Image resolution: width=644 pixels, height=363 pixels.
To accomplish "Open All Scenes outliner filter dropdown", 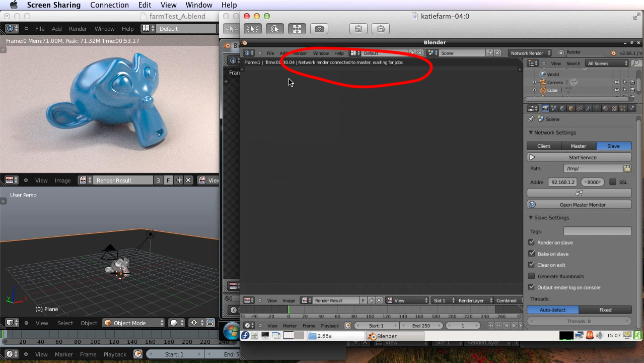I will (x=608, y=64).
